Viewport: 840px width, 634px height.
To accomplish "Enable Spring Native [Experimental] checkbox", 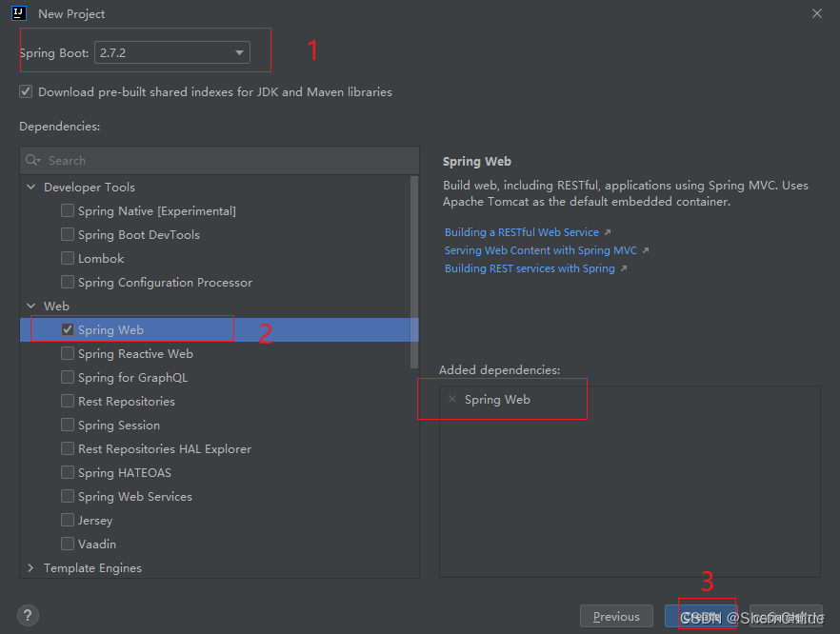I will click(68, 210).
